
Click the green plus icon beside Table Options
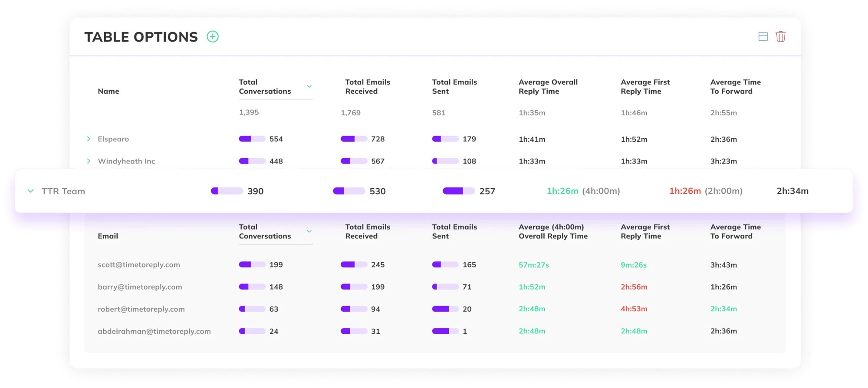(x=213, y=37)
